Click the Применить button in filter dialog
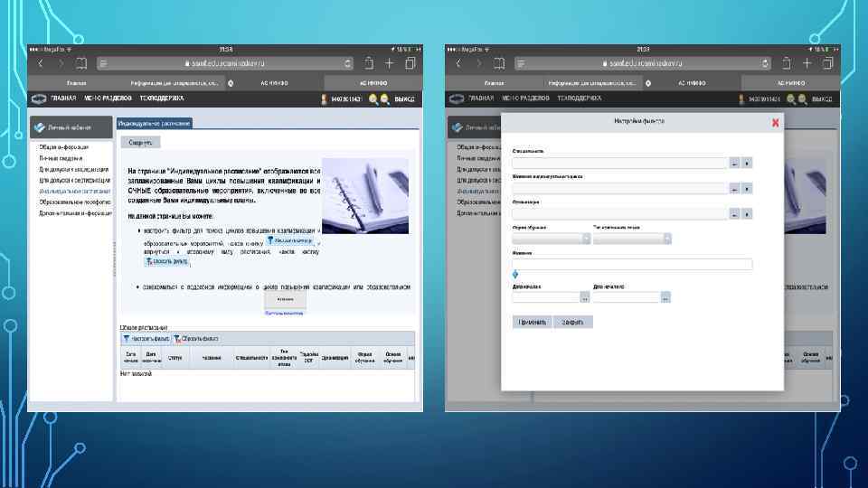868x488 pixels. point(532,322)
